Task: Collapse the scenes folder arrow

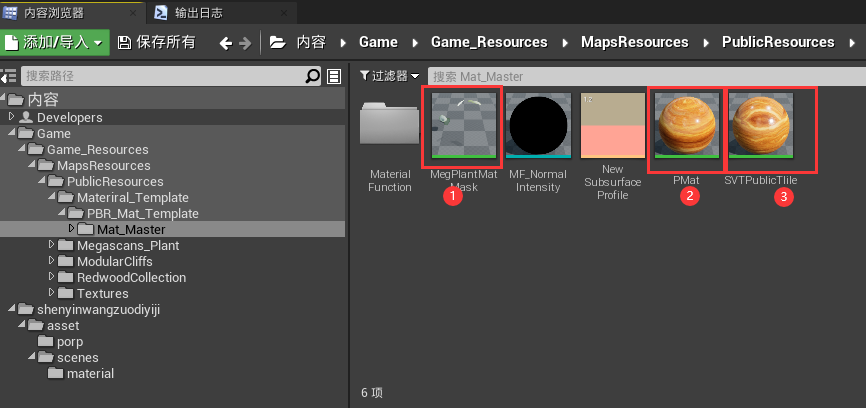Action: click(x=31, y=357)
